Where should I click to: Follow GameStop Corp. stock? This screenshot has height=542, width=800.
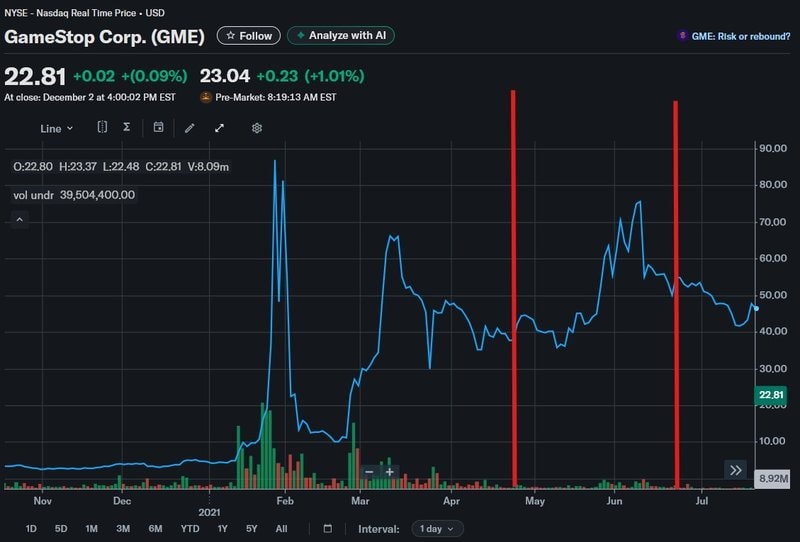coord(249,36)
